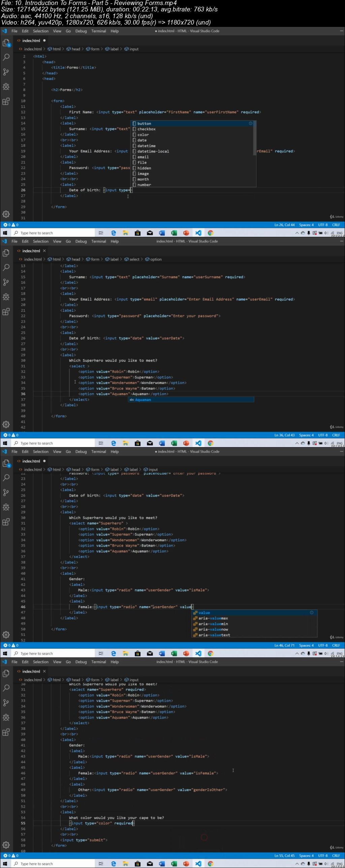The width and height of the screenshot is (345, 868).
Task: Open Source Control icon in the Ln 26 frame
Action: [x=6, y=72]
